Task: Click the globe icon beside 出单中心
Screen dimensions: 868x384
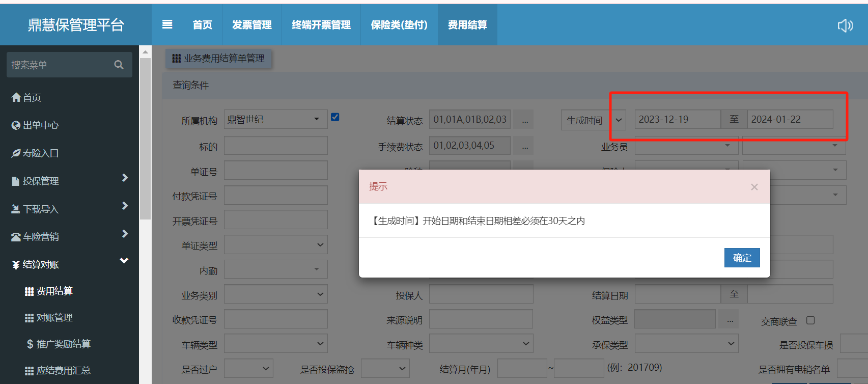Action: pos(16,125)
